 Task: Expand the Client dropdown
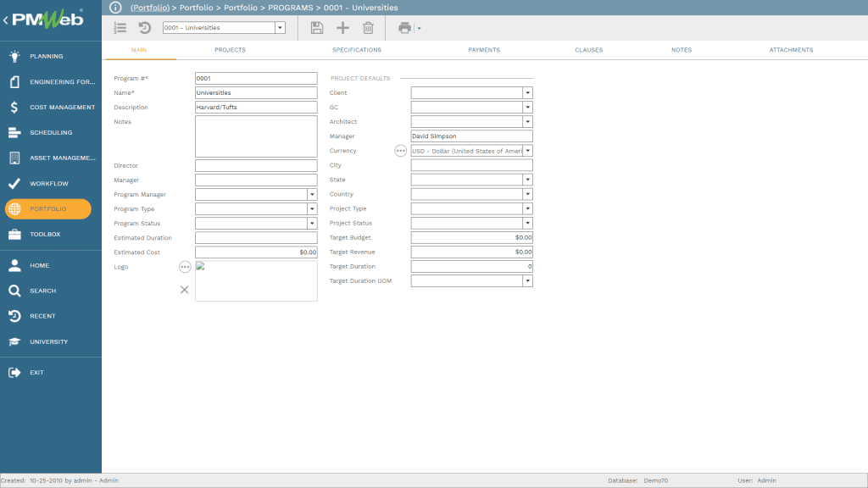(527, 92)
